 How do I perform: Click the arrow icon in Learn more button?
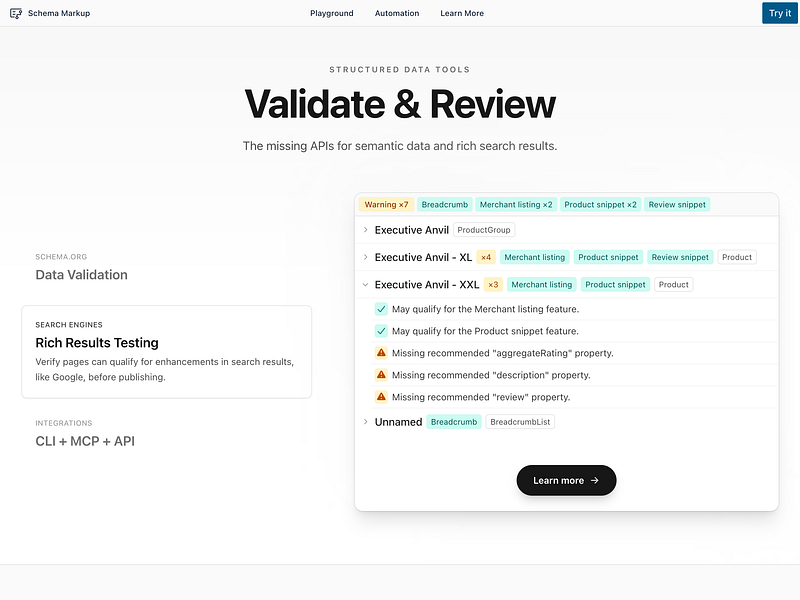tap(595, 480)
